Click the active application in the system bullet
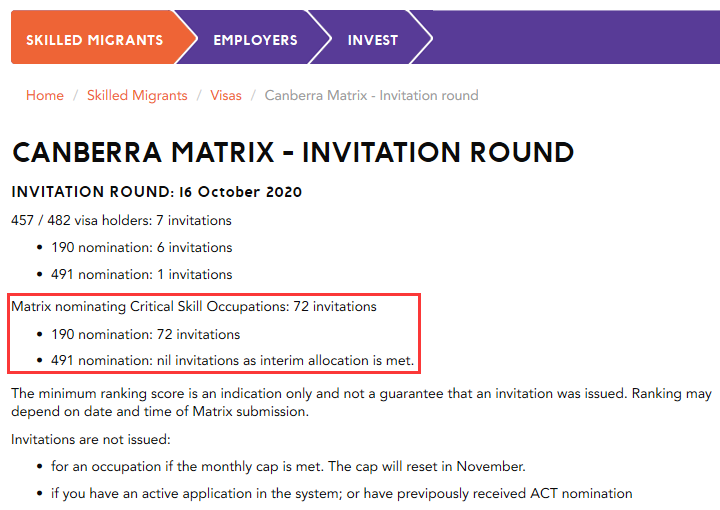This screenshot has height=510, width=720. [x=342, y=493]
